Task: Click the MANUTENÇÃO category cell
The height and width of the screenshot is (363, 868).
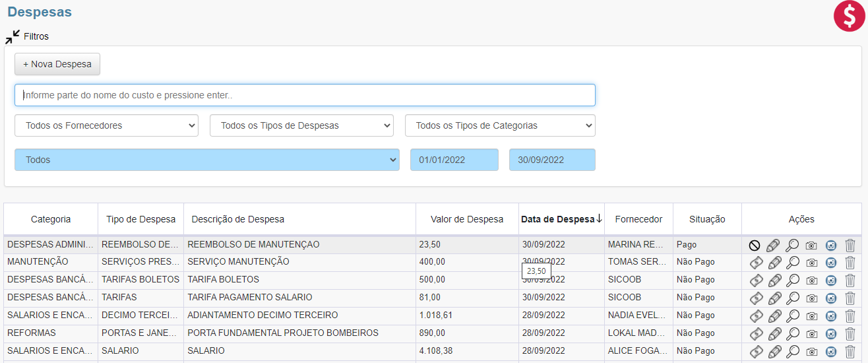Action: pyautogui.click(x=51, y=262)
